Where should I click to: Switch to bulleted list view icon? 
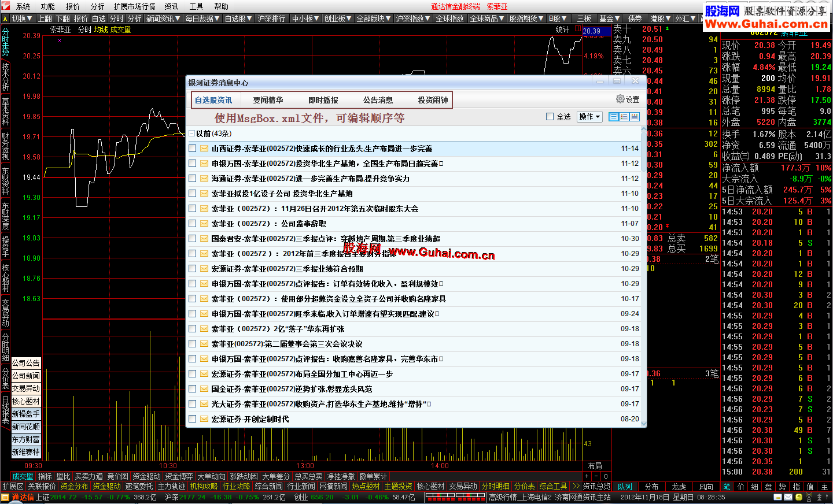point(624,117)
